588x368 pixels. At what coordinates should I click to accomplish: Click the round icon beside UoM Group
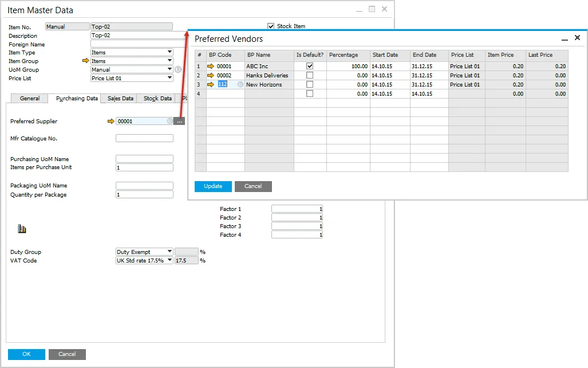tap(178, 69)
